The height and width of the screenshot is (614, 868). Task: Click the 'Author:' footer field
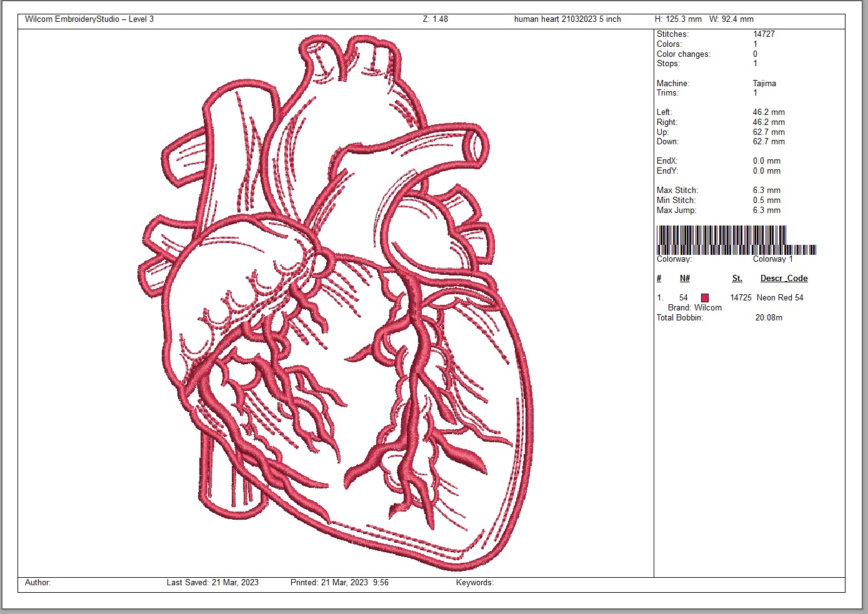coord(38,583)
